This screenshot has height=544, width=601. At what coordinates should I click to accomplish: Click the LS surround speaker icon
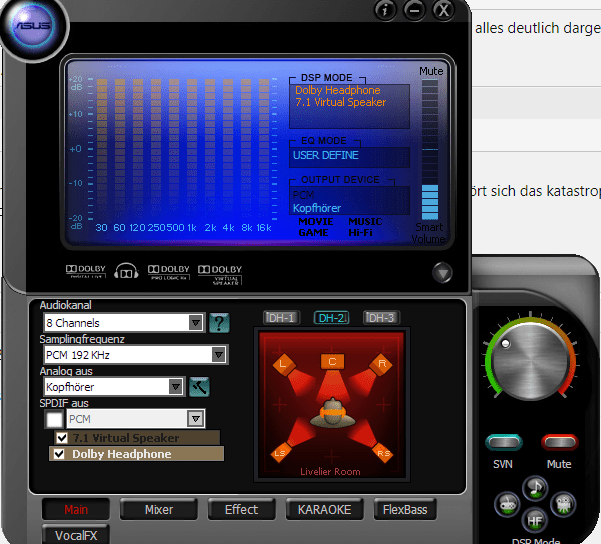[x=280, y=453]
